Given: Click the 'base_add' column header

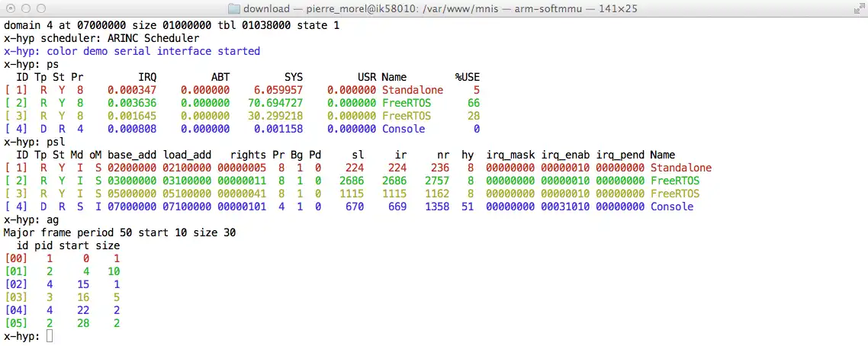Looking at the screenshot, I should click(x=132, y=155).
